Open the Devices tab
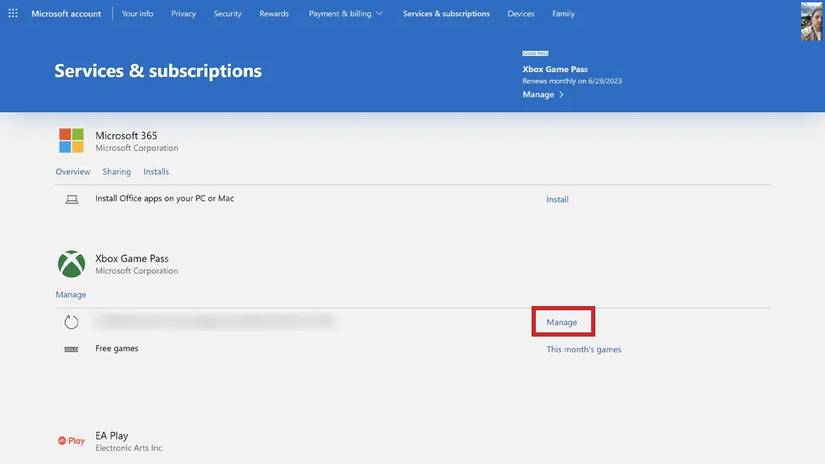 click(521, 14)
